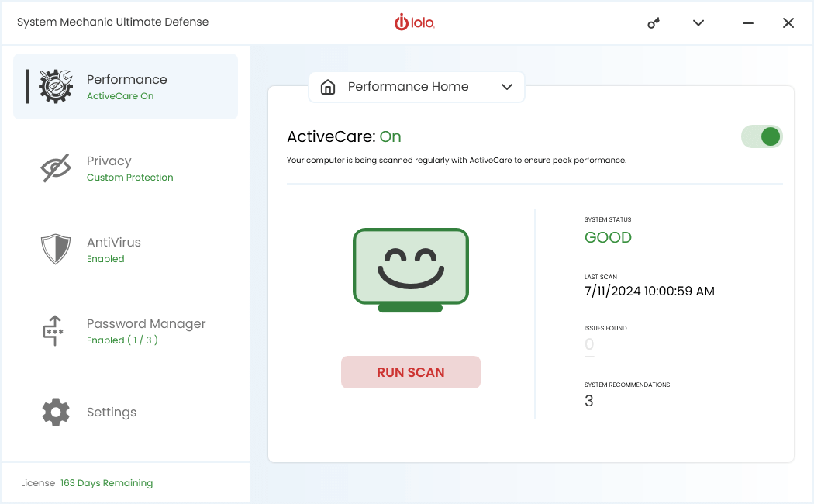
Task: Click the issues found count
Action: pos(589,344)
